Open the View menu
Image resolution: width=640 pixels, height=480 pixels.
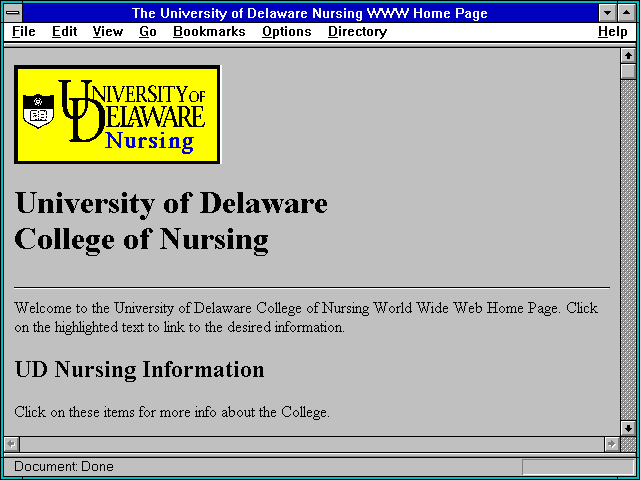(108, 32)
